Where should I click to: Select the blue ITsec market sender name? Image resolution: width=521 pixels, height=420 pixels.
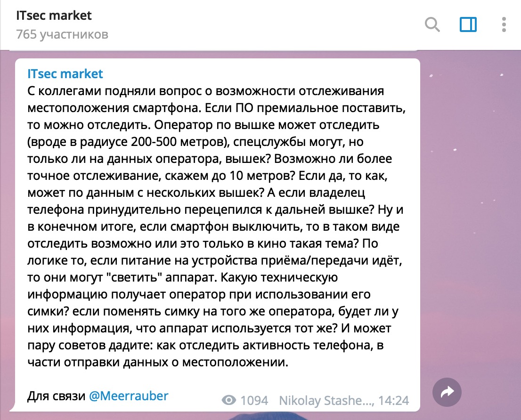pyautogui.click(x=65, y=74)
